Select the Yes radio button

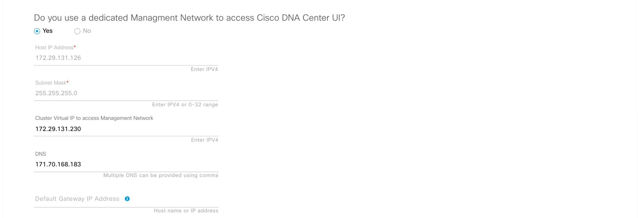37,31
